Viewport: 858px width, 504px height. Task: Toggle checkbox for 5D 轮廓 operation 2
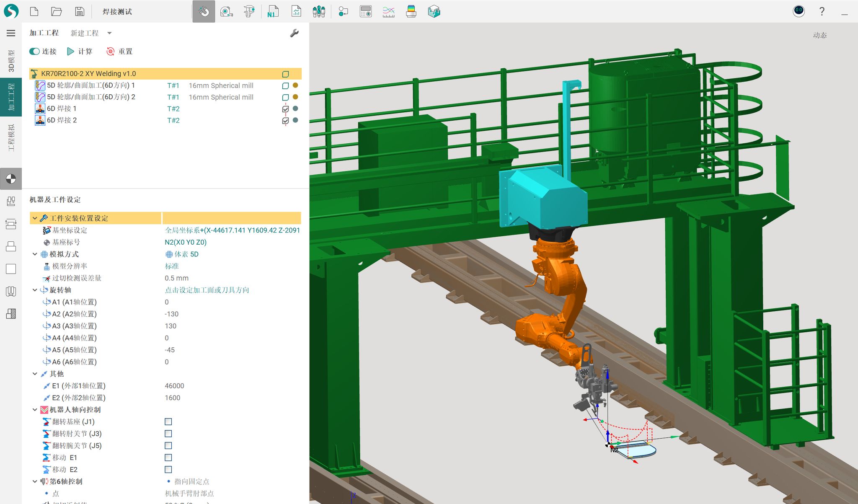pos(285,97)
